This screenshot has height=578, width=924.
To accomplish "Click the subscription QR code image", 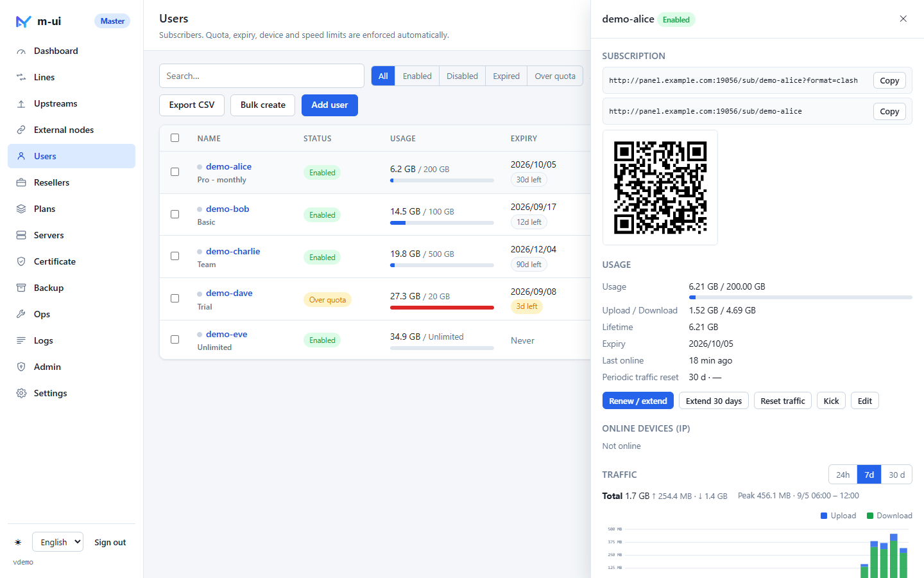I will (x=660, y=188).
